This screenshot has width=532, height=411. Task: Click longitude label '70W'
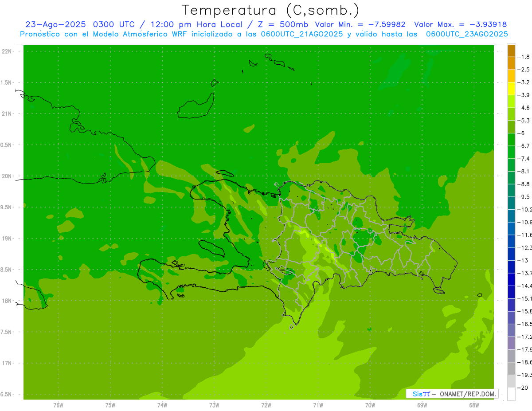(x=370, y=405)
